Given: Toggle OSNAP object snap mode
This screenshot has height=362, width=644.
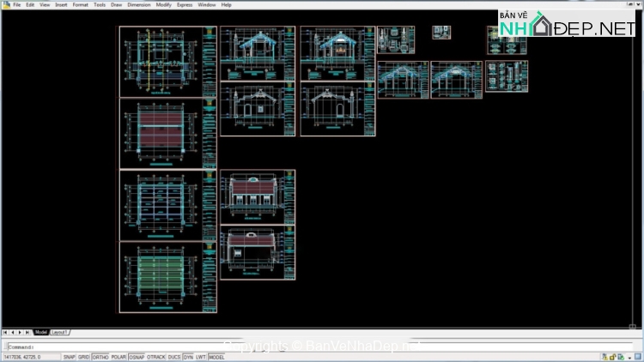Looking at the screenshot, I should click(136, 357).
